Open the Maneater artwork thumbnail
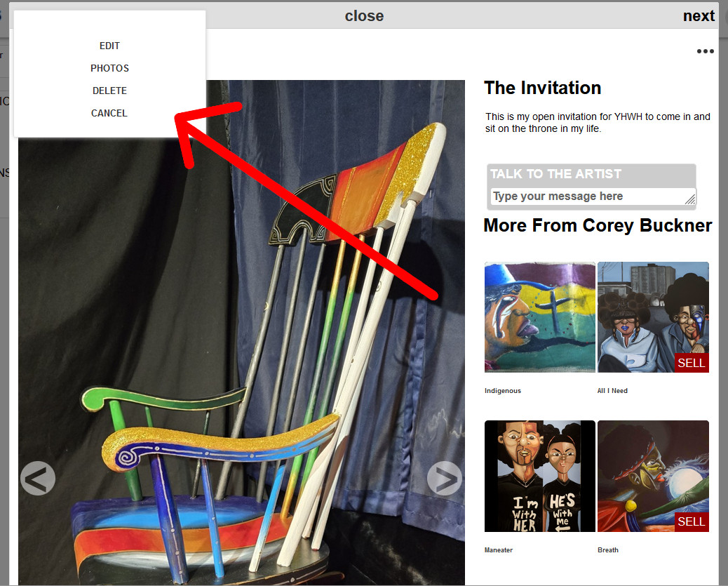The height and width of the screenshot is (586, 728). coord(539,476)
